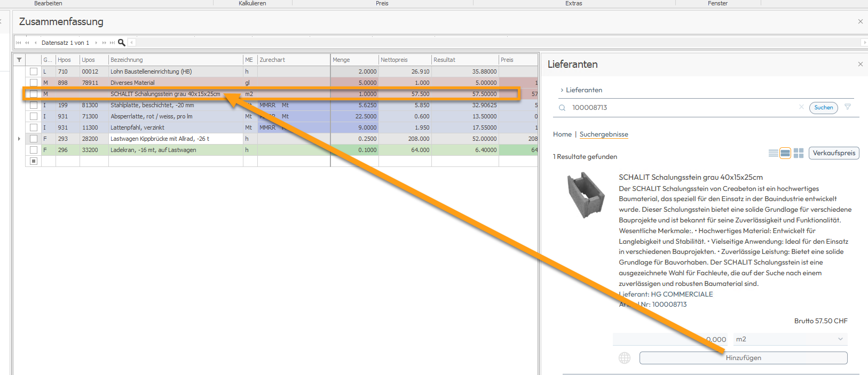Go to next page of records
868x375 pixels.
coord(104,43)
